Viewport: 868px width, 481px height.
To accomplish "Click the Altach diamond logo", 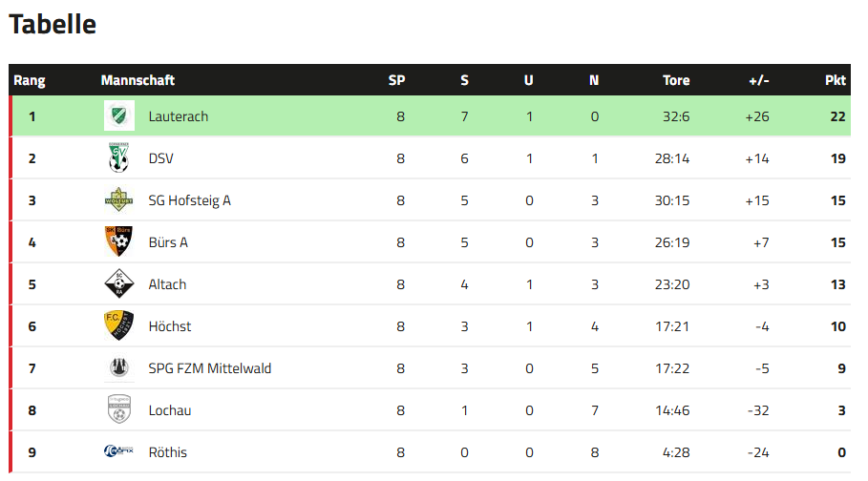I will (119, 283).
